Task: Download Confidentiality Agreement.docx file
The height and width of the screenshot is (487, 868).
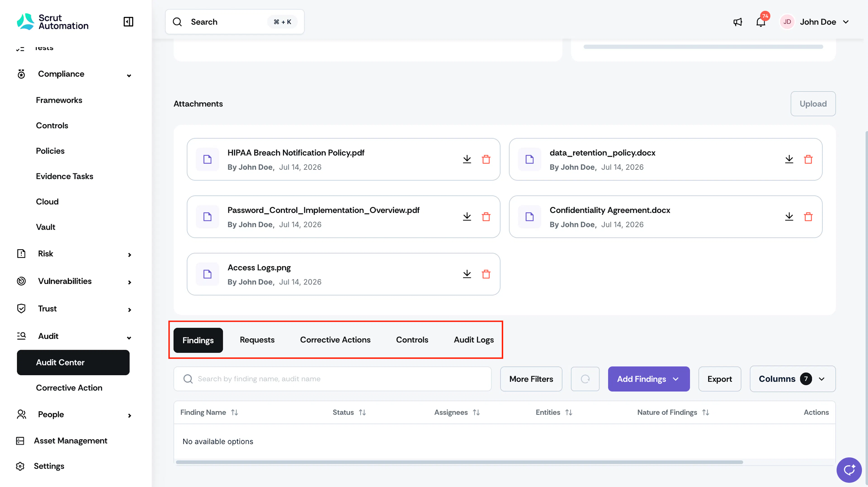Action: (789, 216)
